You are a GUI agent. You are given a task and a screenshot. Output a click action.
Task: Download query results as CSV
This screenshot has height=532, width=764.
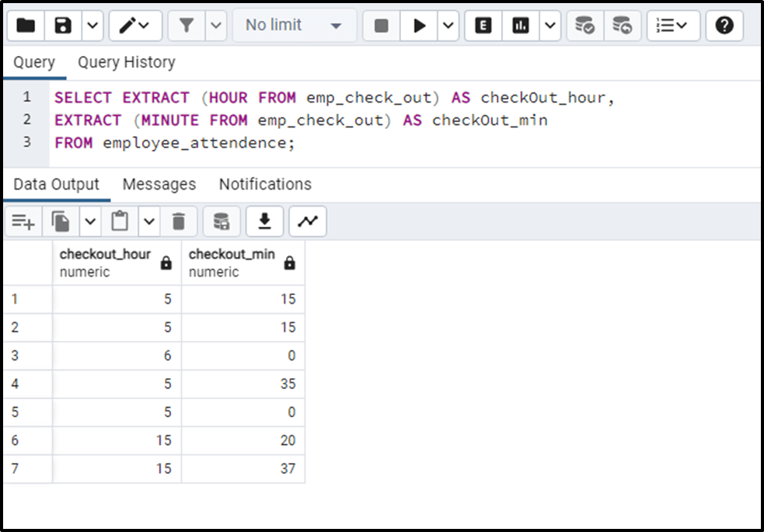(x=264, y=221)
